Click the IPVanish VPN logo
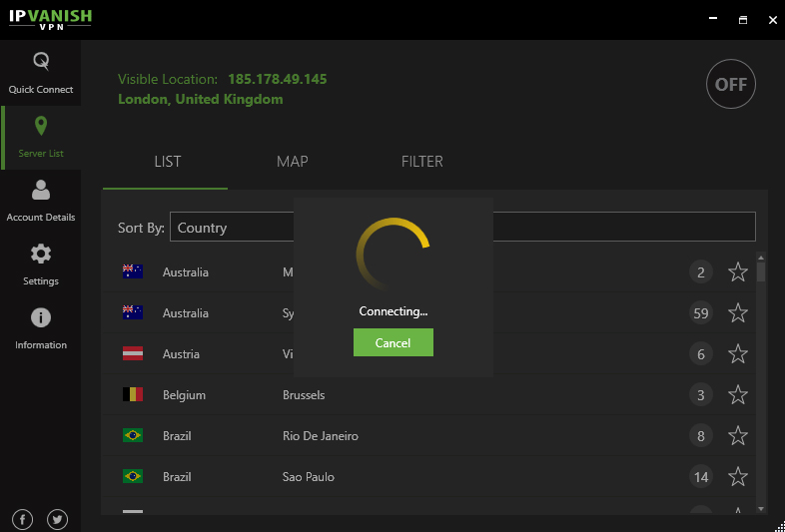 tap(50, 19)
